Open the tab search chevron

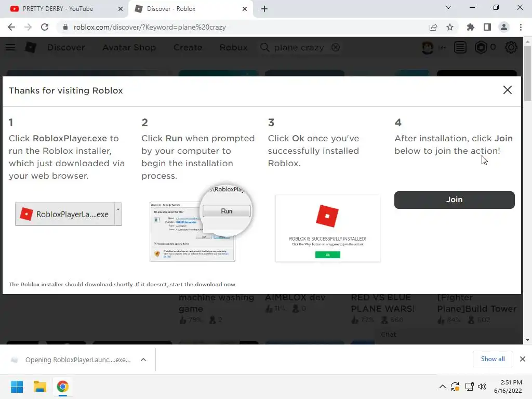coord(448,7)
